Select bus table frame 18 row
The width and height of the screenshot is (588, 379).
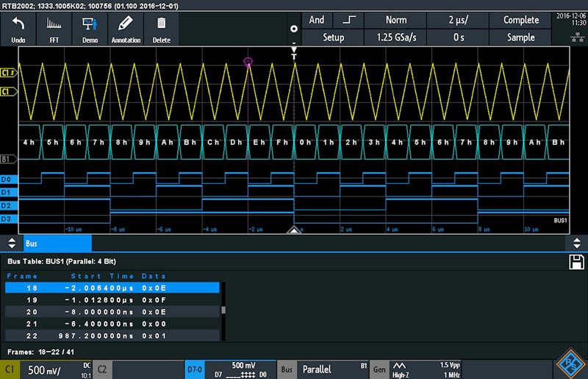112,288
